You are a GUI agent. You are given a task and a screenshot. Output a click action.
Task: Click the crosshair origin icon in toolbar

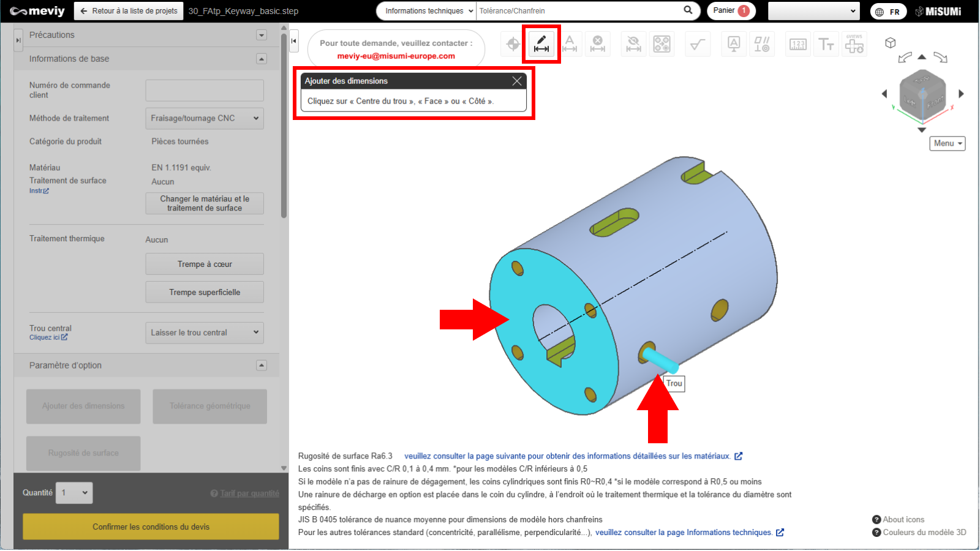(x=513, y=44)
